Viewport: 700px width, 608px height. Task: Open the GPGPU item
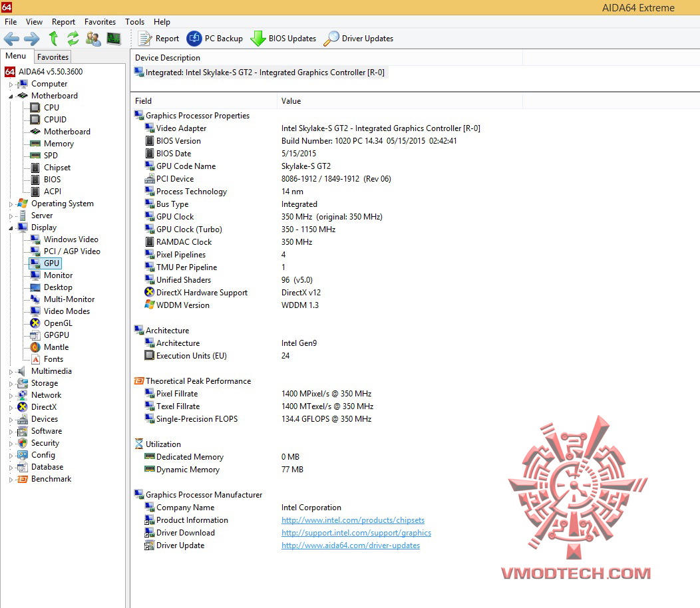pyautogui.click(x=57, y=335)
